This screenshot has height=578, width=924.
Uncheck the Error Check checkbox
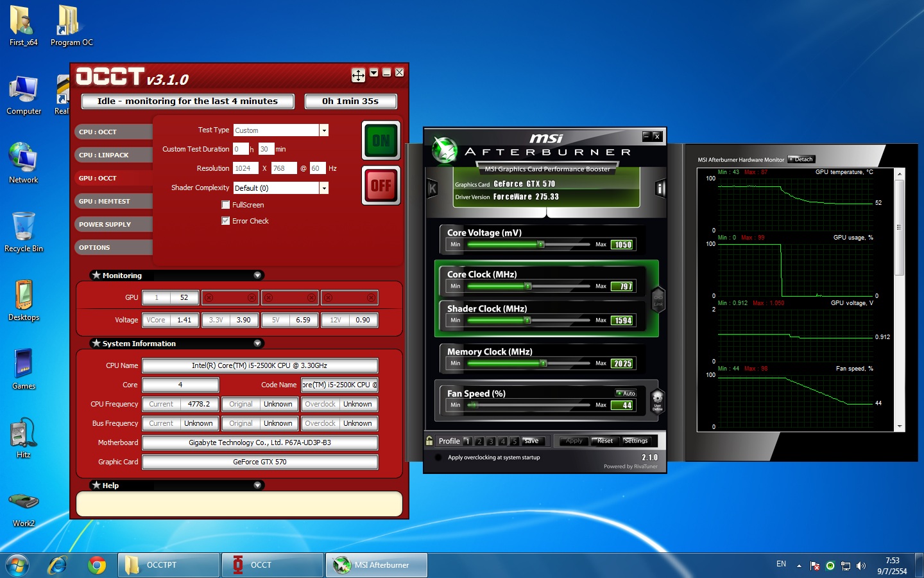coord(225,221)
